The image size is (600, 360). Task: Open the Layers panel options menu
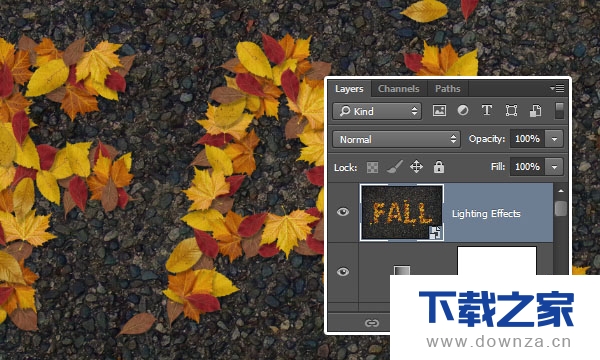coord(558,88)
